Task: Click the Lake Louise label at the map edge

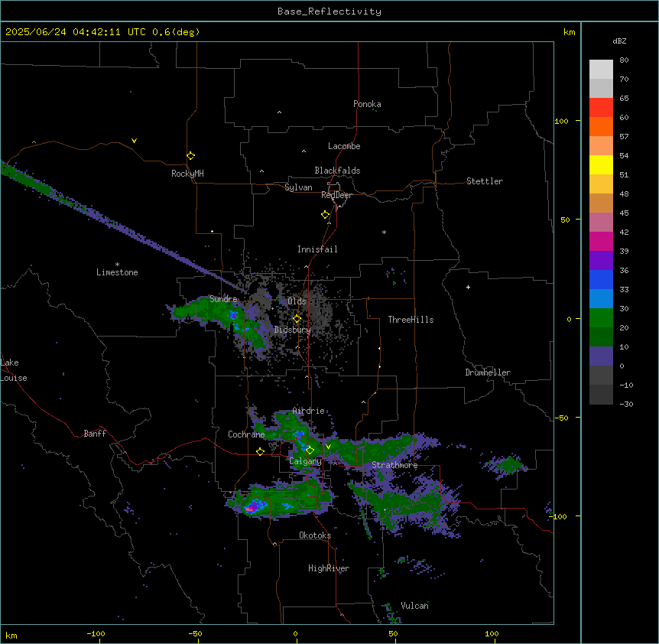Action: click(x=14, y=370)
